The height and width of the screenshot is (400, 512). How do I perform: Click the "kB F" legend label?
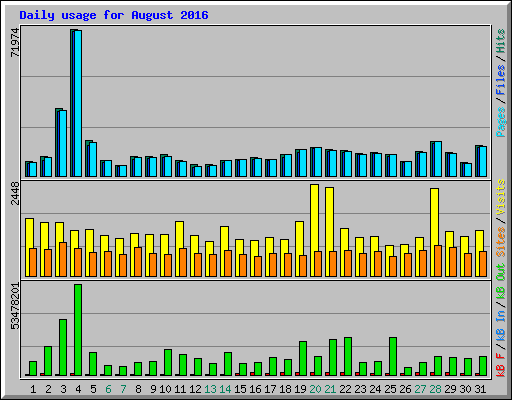pyautogui.click(x=501, y=365)
